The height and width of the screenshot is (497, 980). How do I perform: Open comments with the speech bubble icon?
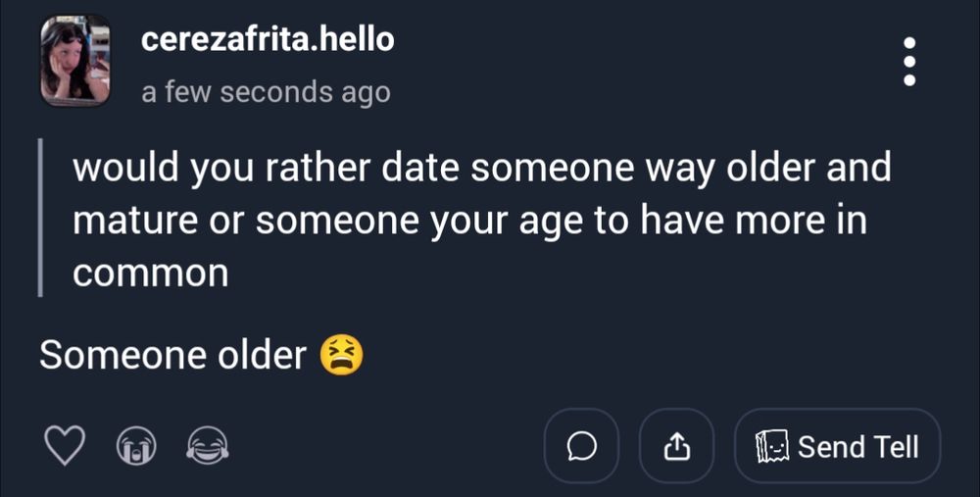[x=581, y=447]
